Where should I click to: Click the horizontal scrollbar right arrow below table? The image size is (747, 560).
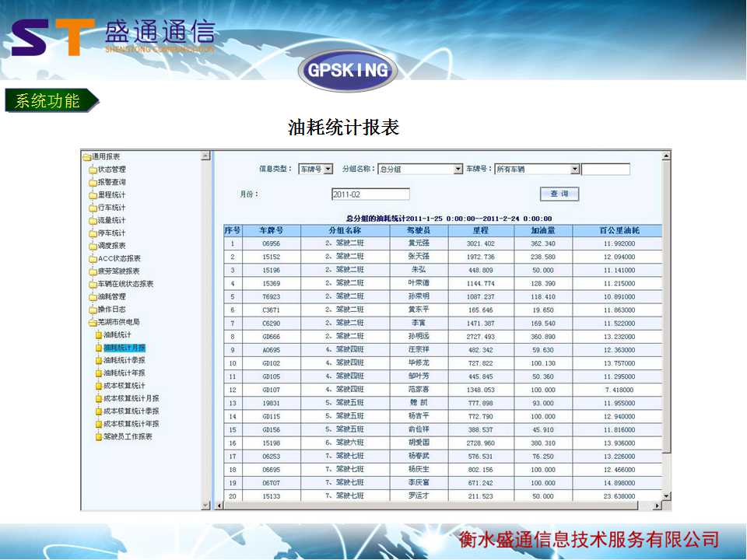coord(656,506)
